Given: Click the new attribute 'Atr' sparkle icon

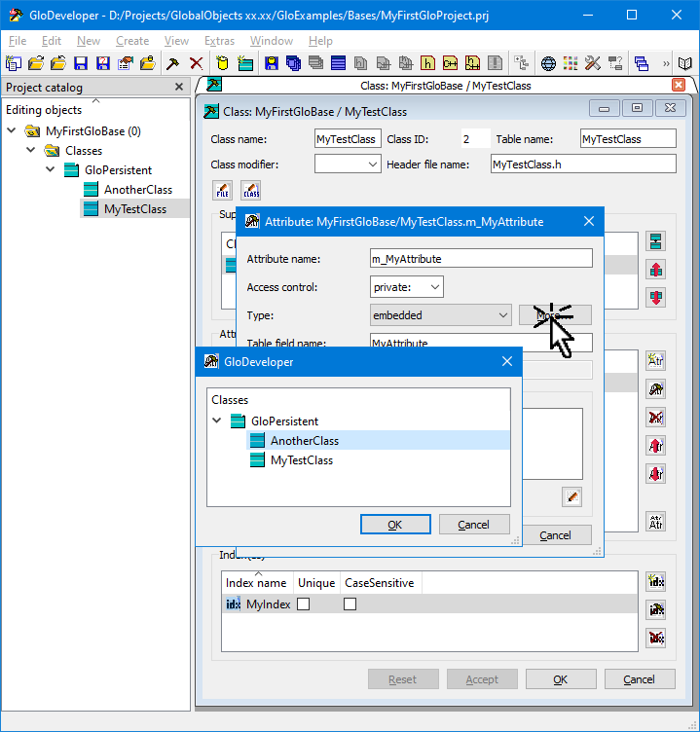Looking at the screenshot, I should click(655, 361).
